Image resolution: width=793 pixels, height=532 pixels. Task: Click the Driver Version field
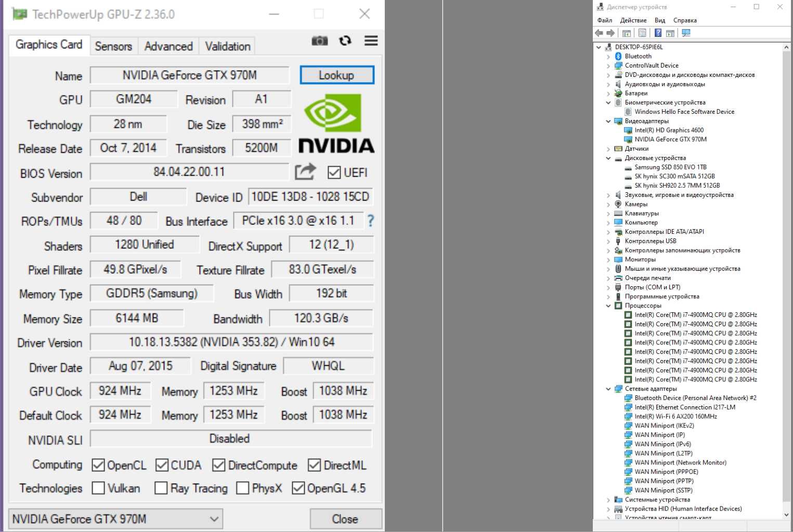point(231,342)
